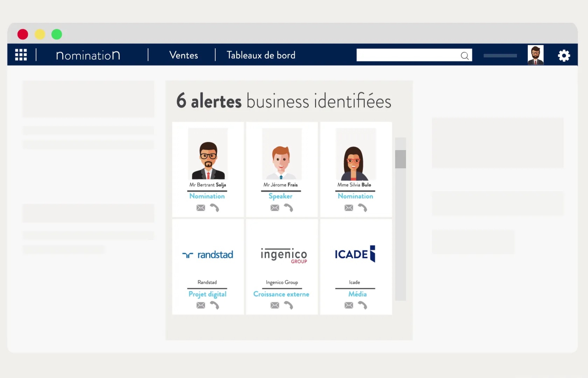Click the envelope icon under Randstad
Screen dimensions: 588x378
201,306
